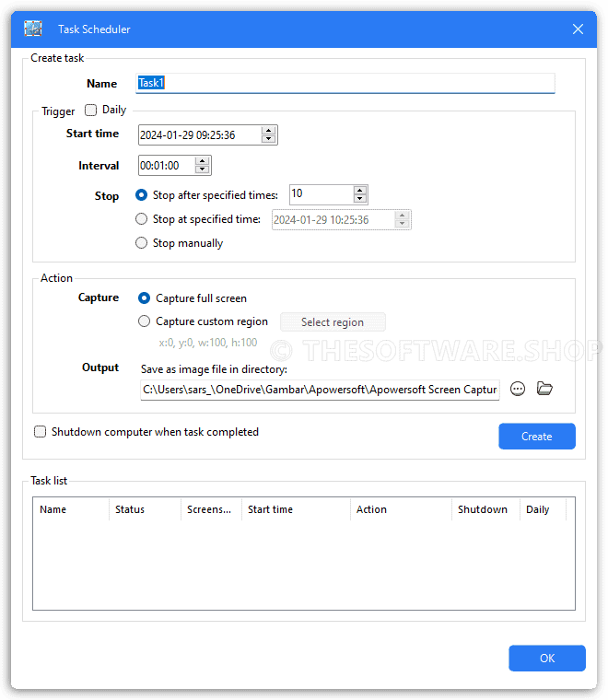Click the Create button
This screenshot has height=700, width=608.
(537, 437)
